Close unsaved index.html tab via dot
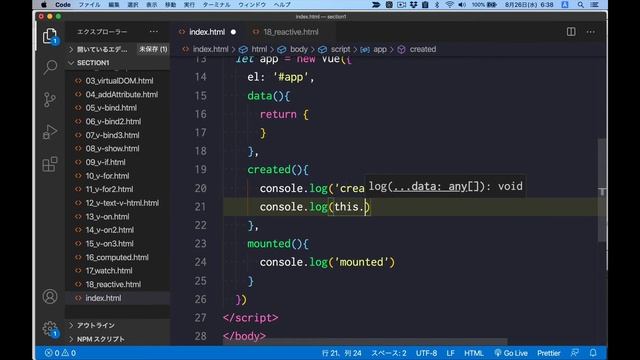 click(x=233, y=32)
